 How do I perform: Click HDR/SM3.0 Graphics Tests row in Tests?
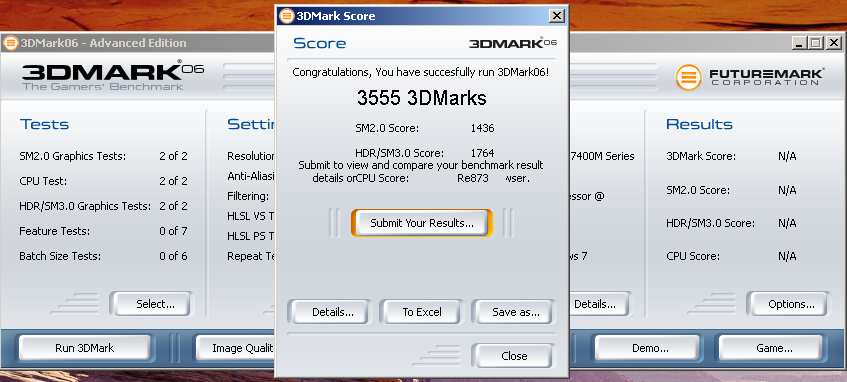[x=103, y=206]
